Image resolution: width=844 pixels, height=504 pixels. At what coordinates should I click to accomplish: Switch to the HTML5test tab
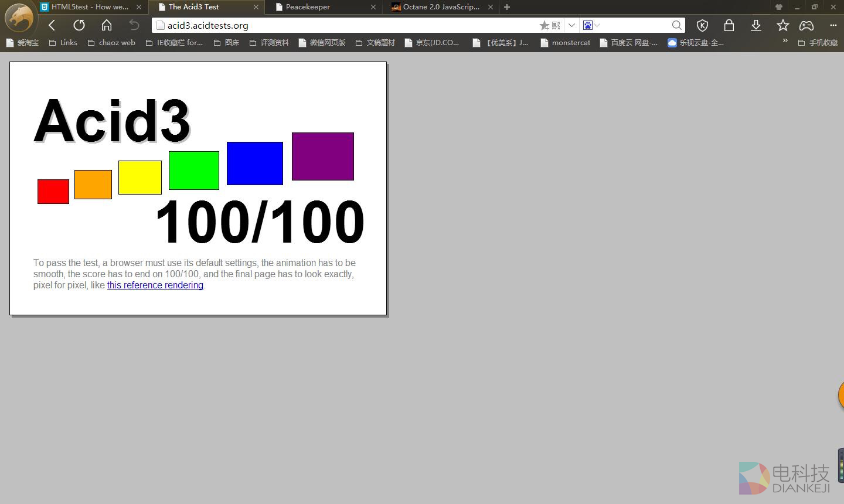[89, 7]
